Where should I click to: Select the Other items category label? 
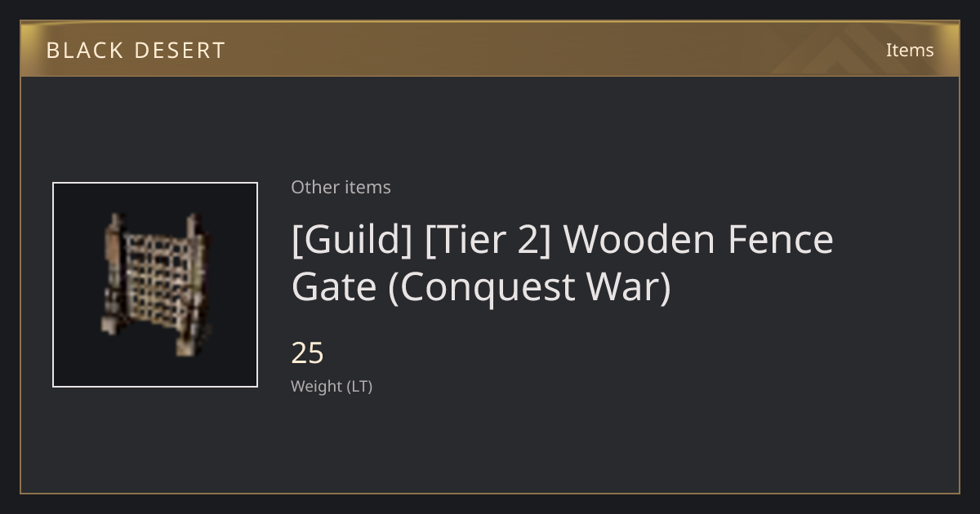[341, 187]
